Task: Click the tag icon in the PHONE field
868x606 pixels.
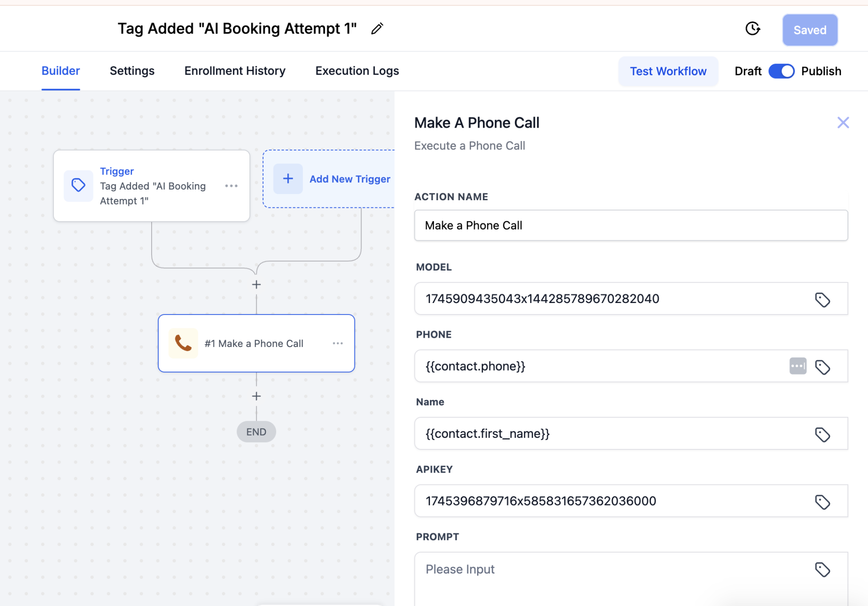Action: click(x=822, y=367)
